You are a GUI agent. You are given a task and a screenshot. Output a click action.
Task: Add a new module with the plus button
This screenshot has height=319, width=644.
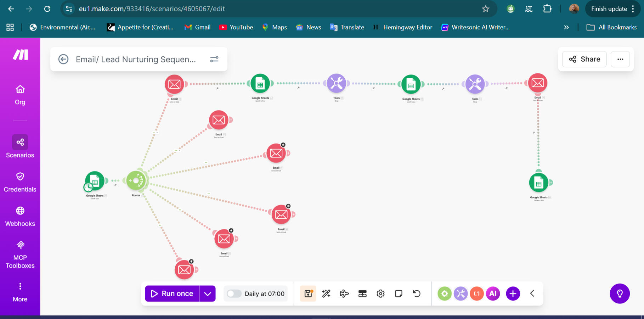513,293
